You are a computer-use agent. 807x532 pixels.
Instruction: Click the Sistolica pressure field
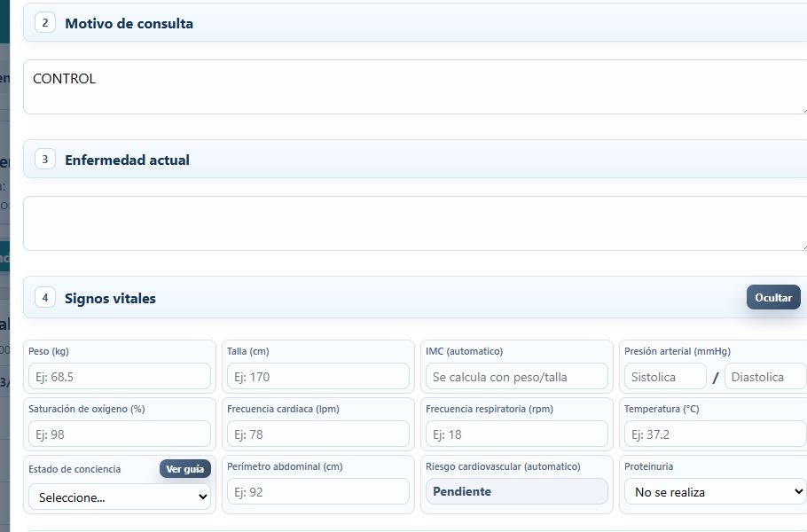[x=665, y=377]
